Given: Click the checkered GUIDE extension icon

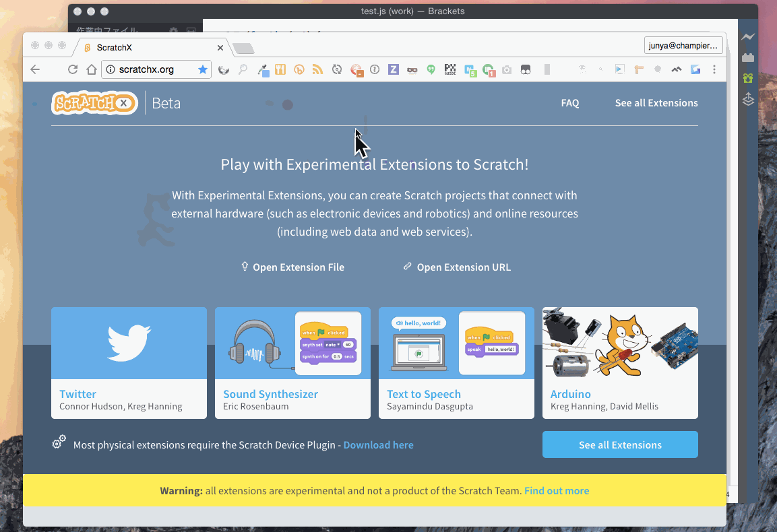Looking at the screenshot, I should 450,69.
